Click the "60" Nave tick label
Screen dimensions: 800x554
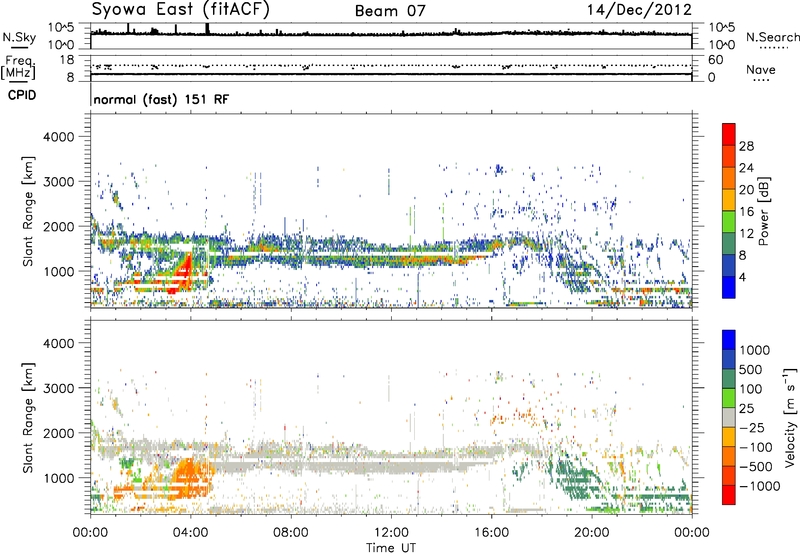tap(715, 60)
